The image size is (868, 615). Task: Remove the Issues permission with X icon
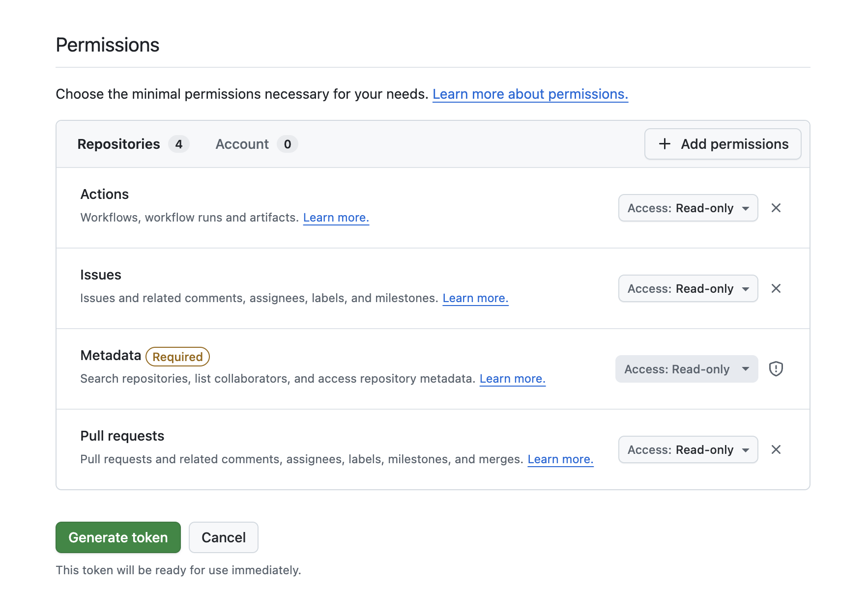click(776, 288)
